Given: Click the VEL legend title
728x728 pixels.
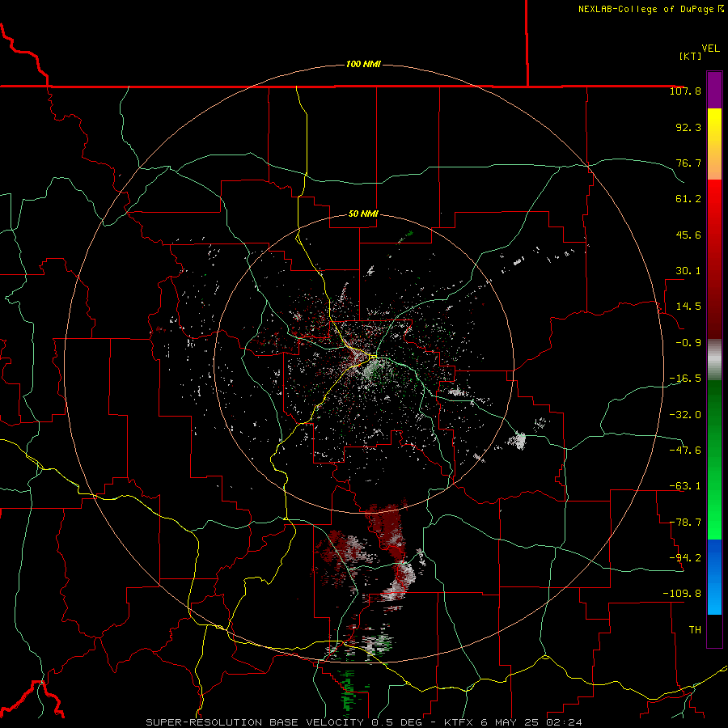Looking at the screenshot, I should [x=710, y=48].
